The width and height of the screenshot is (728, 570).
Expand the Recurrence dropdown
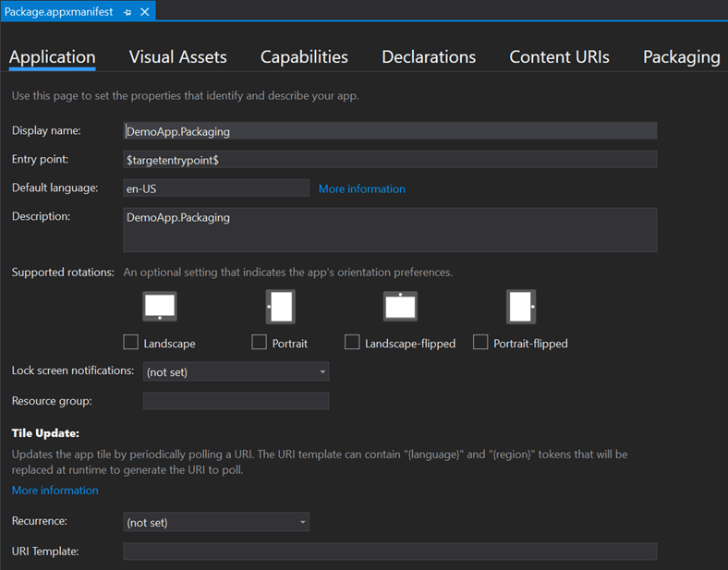pyautogui.click(x=216, y=522)
